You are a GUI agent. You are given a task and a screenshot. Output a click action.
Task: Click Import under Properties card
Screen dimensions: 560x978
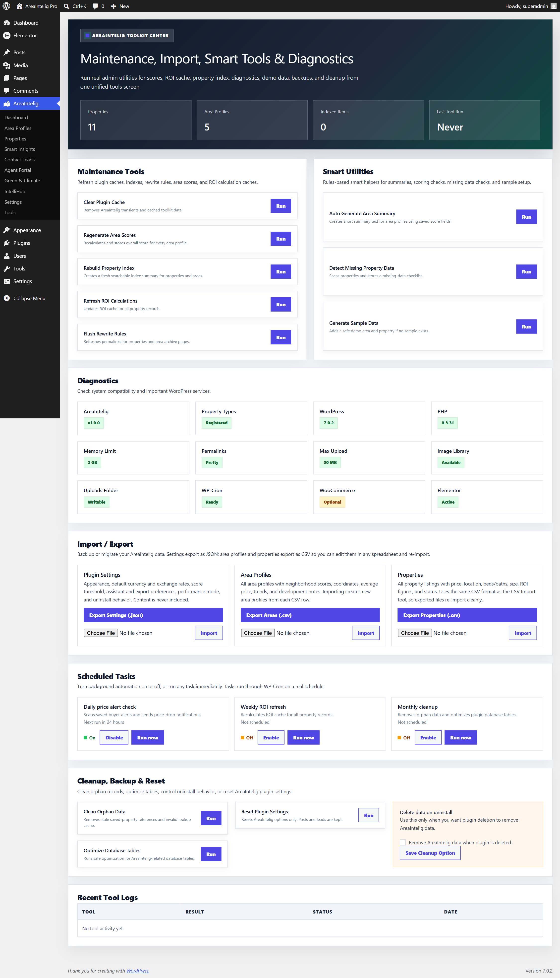523,633
